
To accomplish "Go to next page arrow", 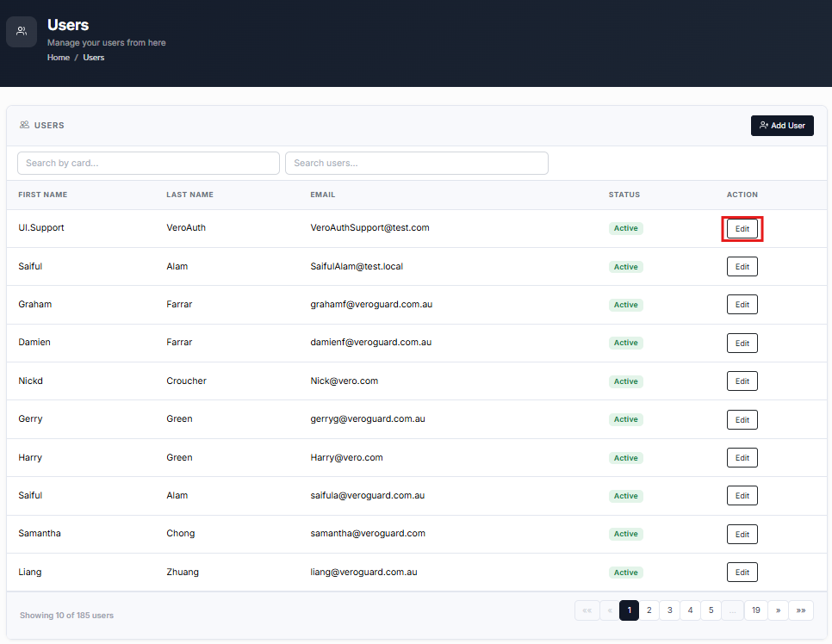I will click(778, 610).
